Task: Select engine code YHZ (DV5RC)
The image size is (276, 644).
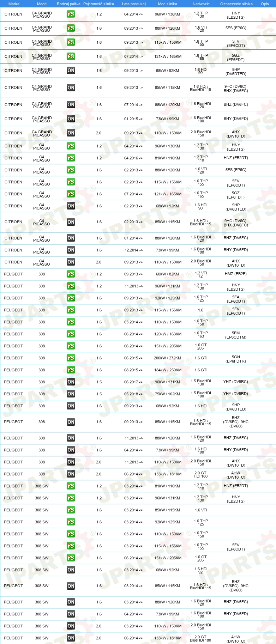Action: [236, 382]
